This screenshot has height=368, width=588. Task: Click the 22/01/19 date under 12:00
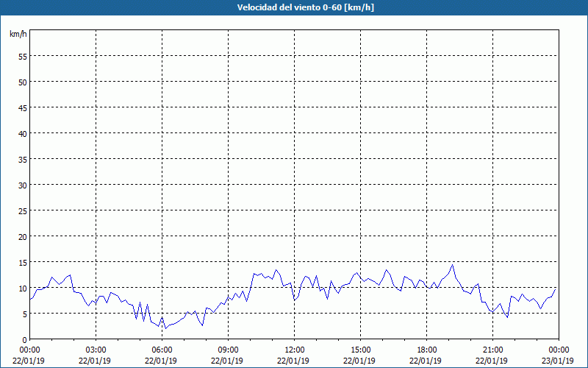pos(293,361)
